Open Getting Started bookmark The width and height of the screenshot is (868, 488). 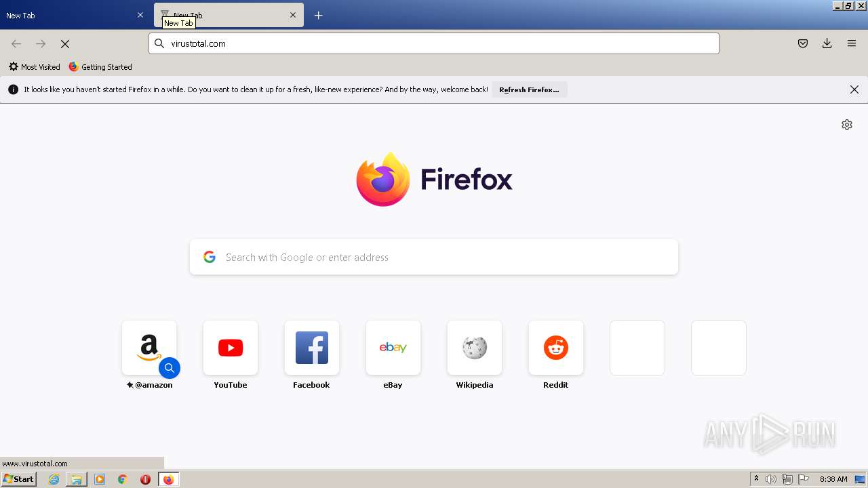click(100, 67)
